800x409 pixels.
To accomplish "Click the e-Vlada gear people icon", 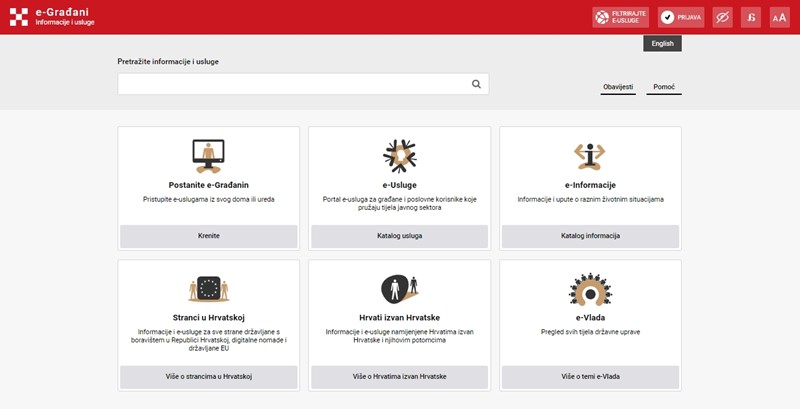I will (x=590, y=289).
